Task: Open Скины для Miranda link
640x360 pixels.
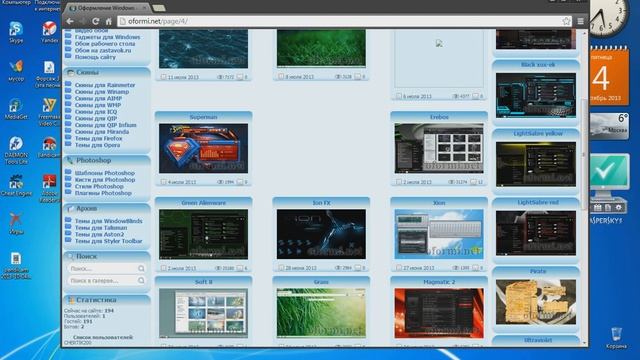Action: (102, 131)
